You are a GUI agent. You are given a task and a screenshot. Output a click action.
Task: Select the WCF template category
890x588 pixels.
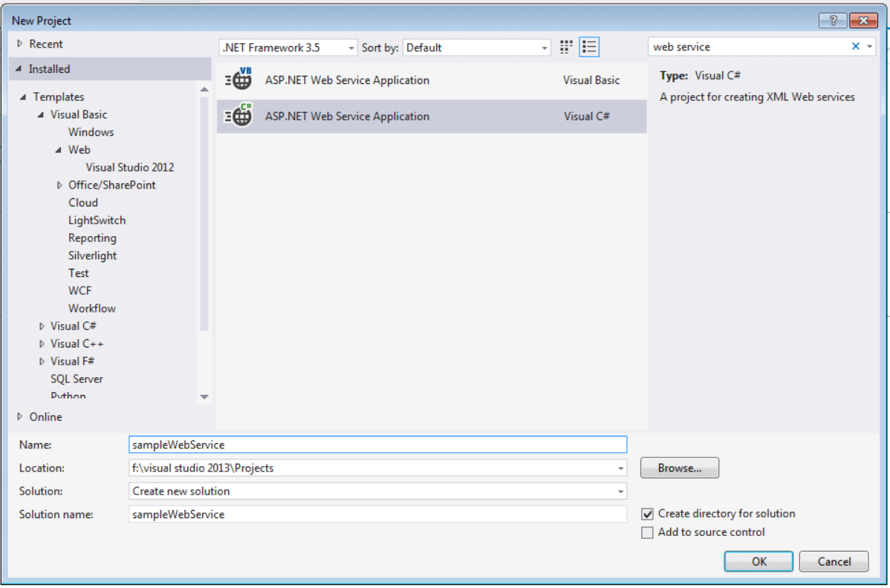click(79, 291)
